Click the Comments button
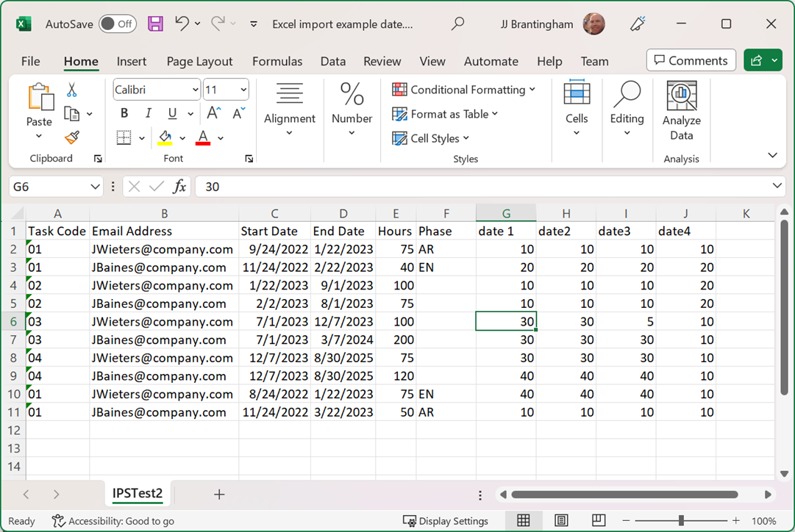The height and width of the screenshot is (532, 795). tap(691, 60)
